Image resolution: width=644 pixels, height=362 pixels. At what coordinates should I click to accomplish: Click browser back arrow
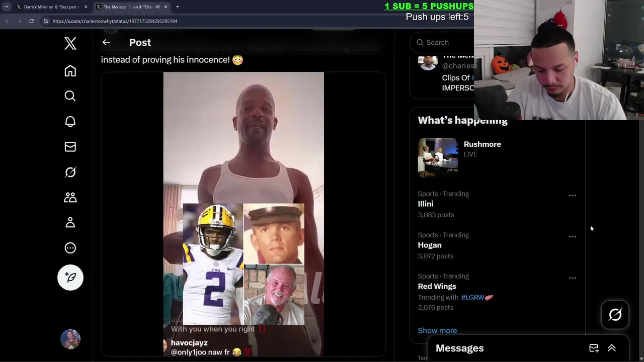click(x=8, y=21)
